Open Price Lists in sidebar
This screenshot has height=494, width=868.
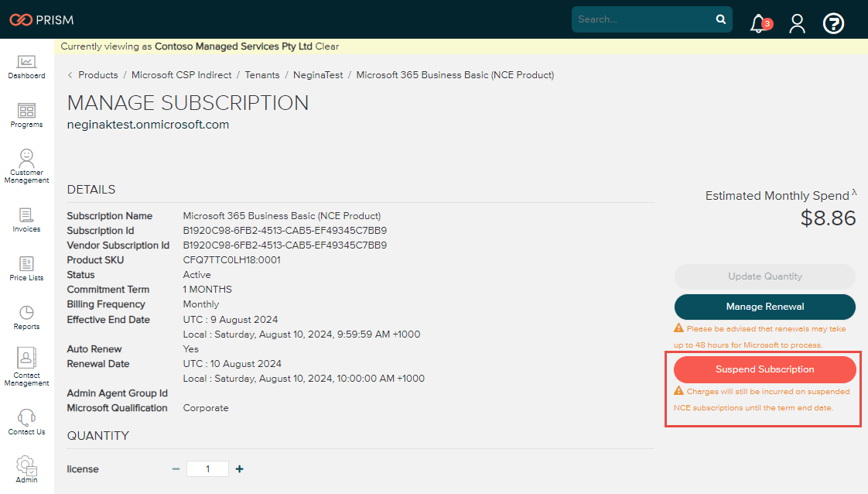(26, 269)
